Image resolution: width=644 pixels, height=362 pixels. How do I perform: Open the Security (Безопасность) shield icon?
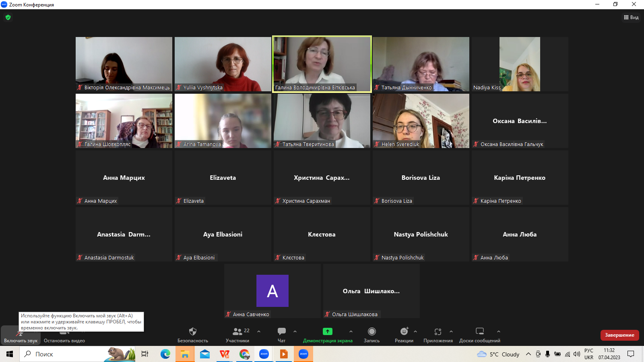coord(192,332)
